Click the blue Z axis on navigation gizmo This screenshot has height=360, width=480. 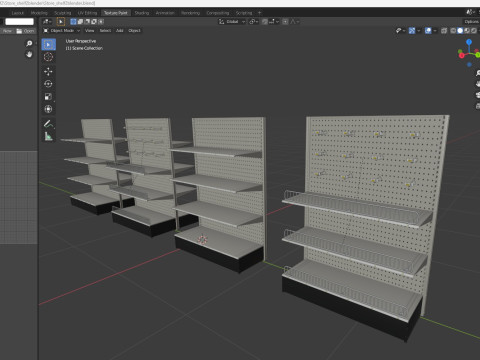coord(469,42)
